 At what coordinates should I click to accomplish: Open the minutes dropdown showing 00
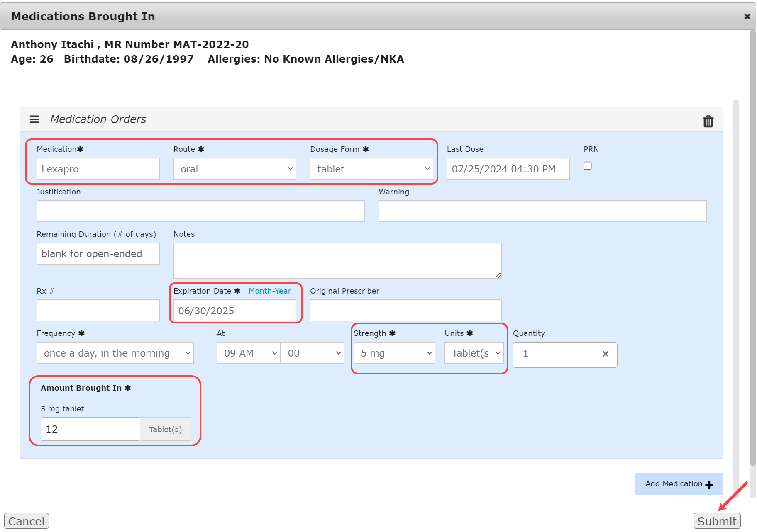click(x=312, y=353)
